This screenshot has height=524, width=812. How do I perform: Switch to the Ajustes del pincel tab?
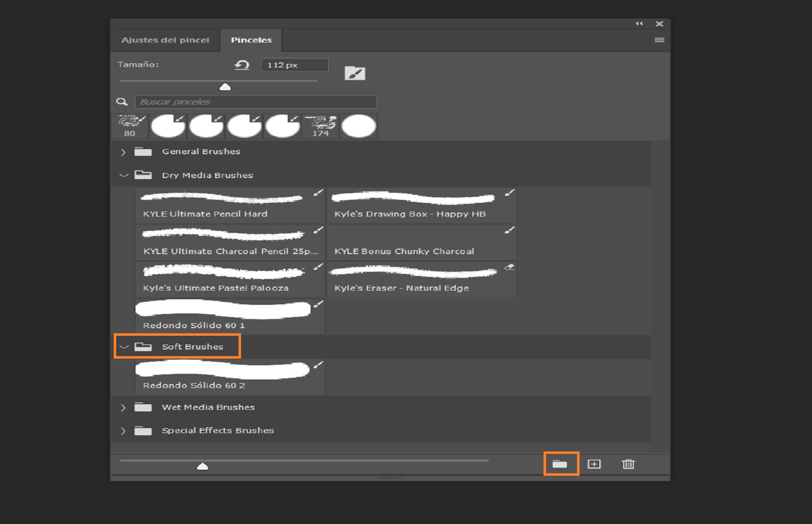coord(165,40)
